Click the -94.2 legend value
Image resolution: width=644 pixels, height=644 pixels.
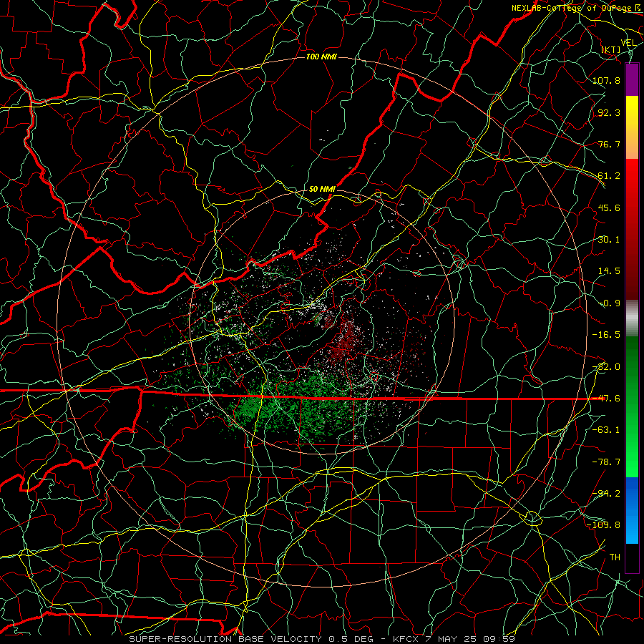(x=606, y=494)
